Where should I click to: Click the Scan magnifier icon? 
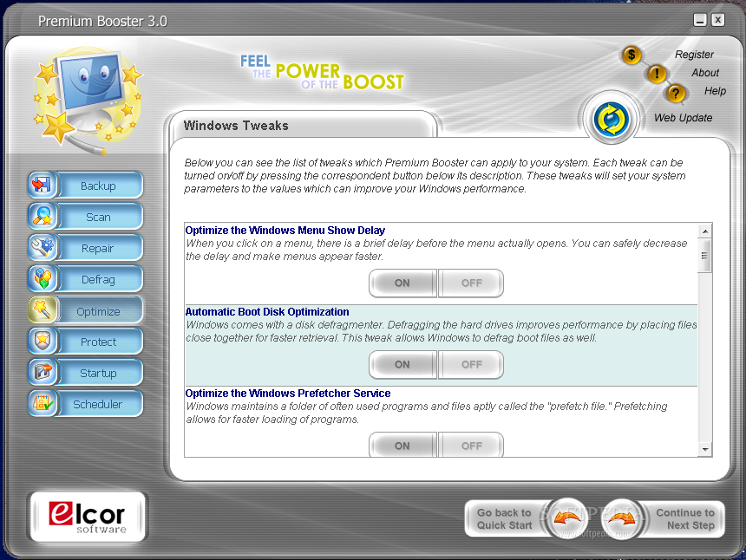pyautogui.click(x=42, y=216)
